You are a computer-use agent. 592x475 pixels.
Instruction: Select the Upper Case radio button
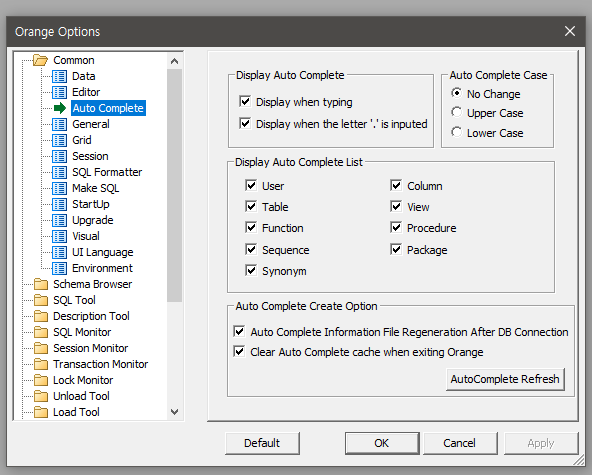click(x=456, y=112)
